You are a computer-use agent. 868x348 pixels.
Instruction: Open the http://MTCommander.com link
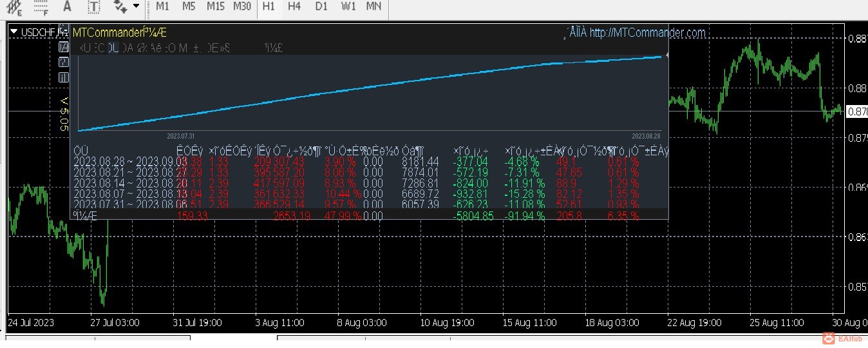(x=647, y=32)
